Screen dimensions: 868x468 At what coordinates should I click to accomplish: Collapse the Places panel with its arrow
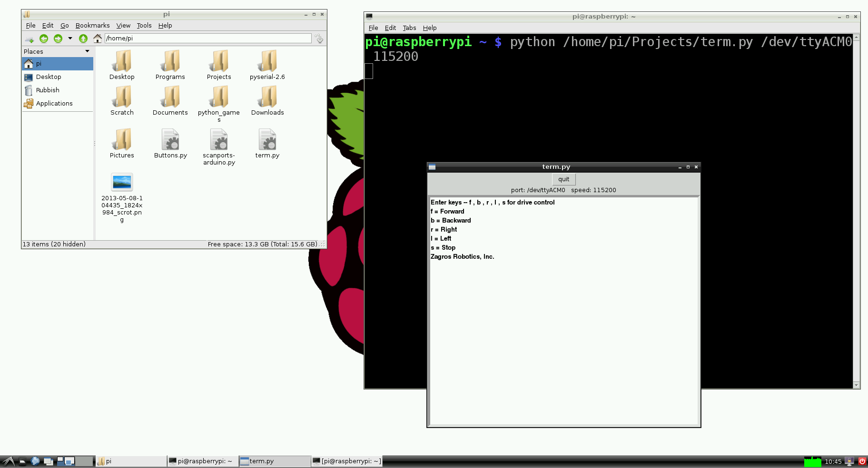tap(87, 51)
